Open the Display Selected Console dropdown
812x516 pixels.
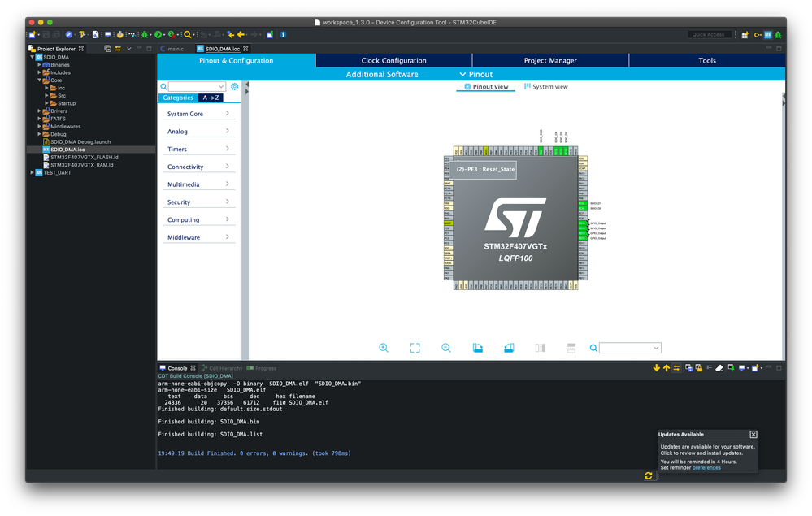coord(748,368)
